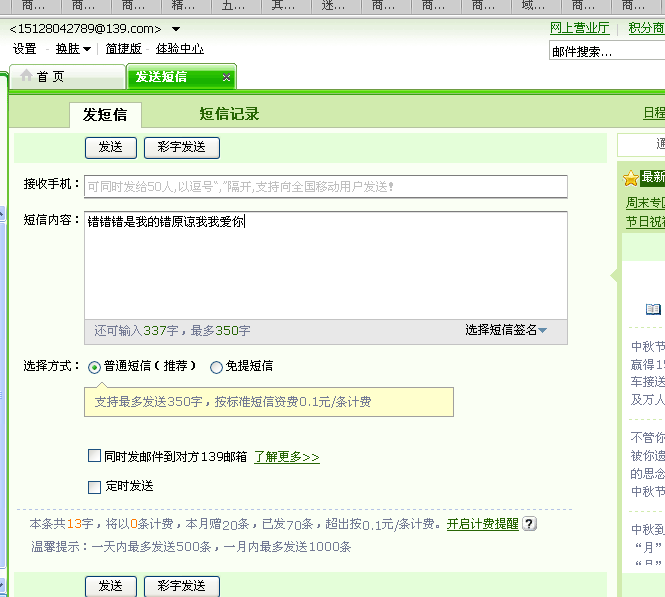The height and width of the screenshot is (597, 665).
Task: Switch to the 首页 tab
Action: [67, 77]
